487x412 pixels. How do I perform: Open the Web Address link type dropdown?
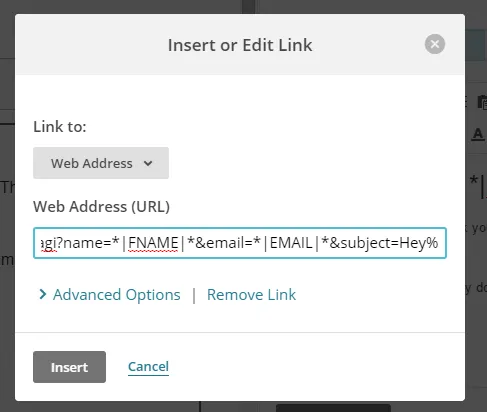(x=101, y=163)
